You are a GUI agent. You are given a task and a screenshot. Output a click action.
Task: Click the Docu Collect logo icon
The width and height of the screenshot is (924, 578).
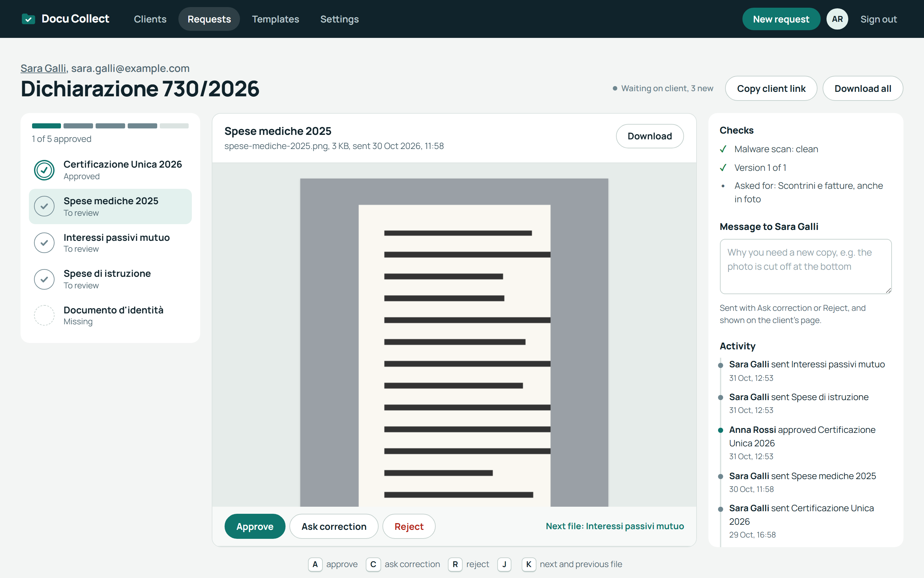pyautogui.click(x=28, y=19)
